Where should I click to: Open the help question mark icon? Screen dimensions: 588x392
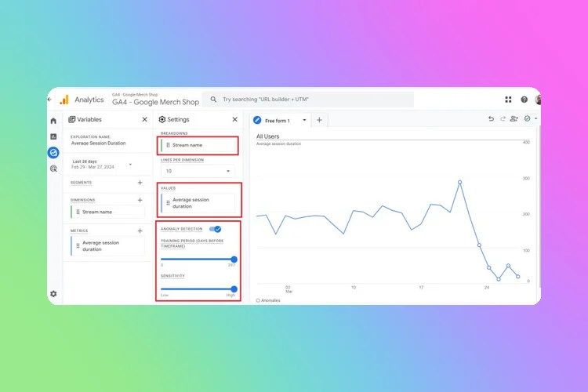[x=524, y=100]
